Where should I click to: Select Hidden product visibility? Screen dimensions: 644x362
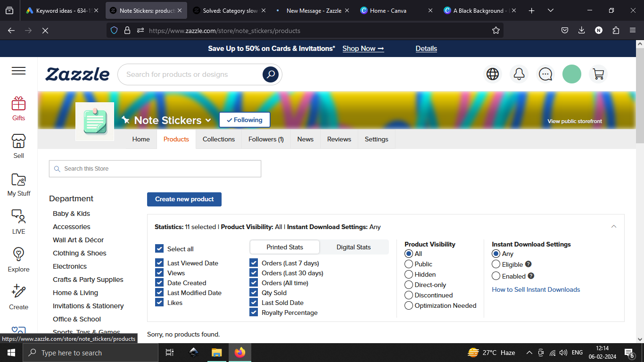409,274
